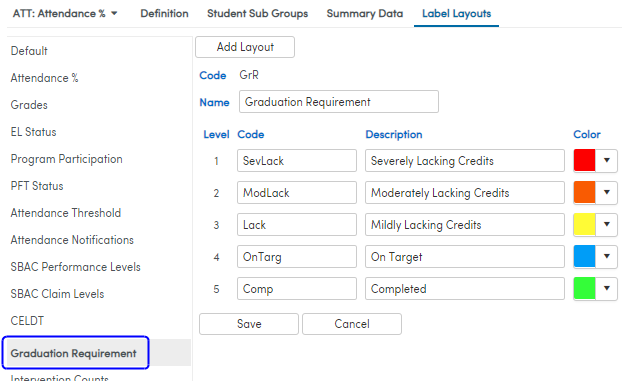Click the green swatch for Completed
Viewport: 627px width, 381px height.
(x=585, y=288)
